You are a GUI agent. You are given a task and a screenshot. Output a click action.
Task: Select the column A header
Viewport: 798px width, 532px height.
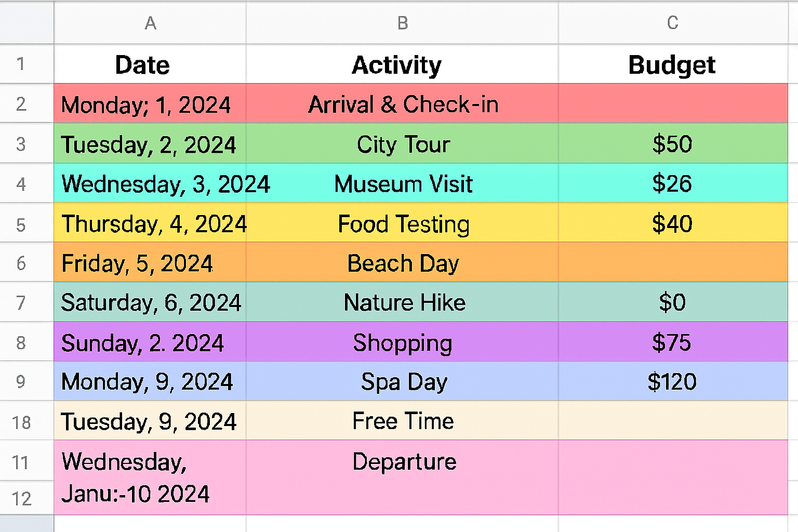(x=150, y=23)
